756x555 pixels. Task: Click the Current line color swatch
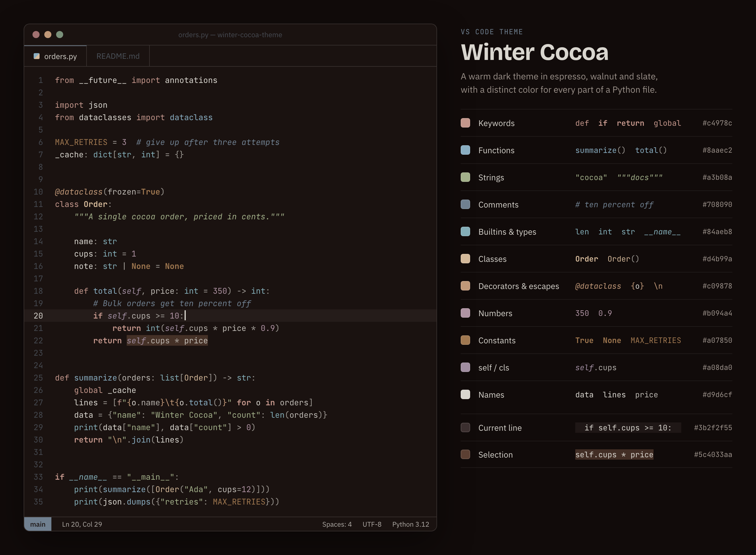click(465, 428)
